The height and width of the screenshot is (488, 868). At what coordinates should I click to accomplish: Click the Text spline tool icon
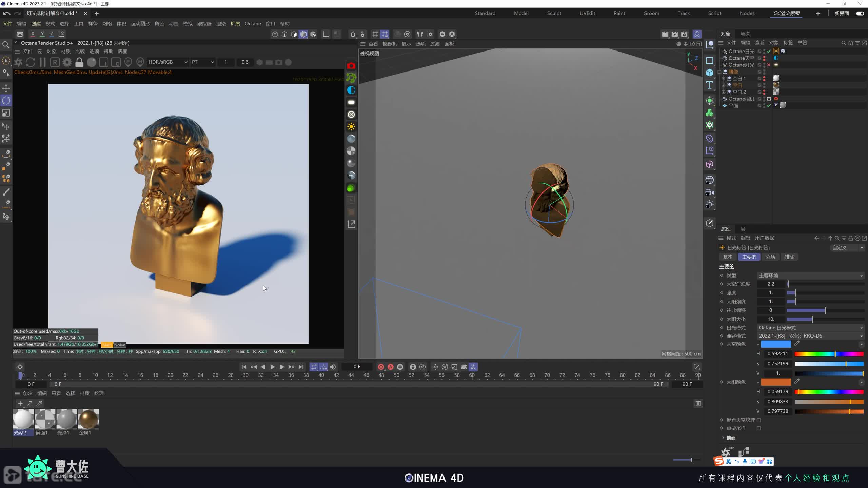pos(710,85)
